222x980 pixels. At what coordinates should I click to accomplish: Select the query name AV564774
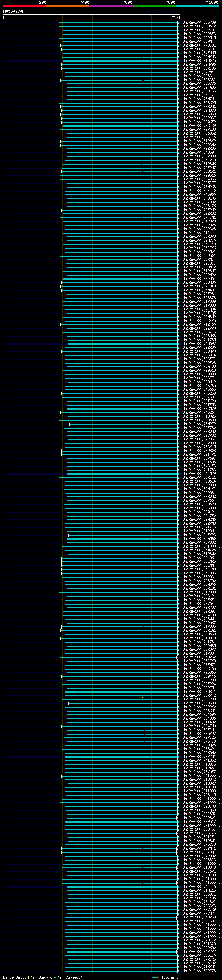coord(13,11)
